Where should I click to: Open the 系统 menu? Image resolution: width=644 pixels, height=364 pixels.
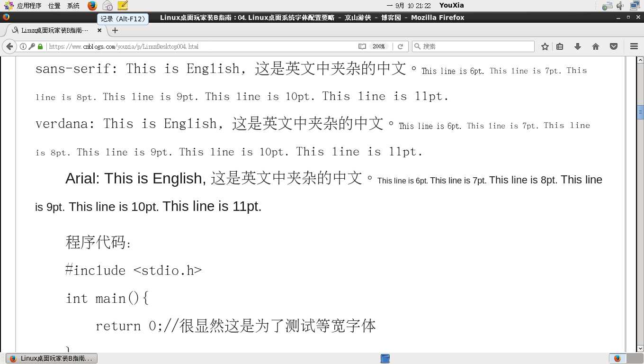pyautogui.click(x=73, y=6)
